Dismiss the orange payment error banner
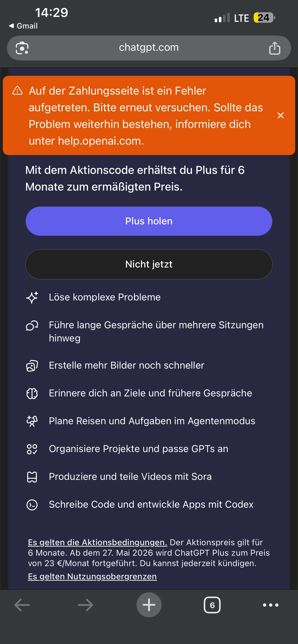 click(x=280, y=115)
